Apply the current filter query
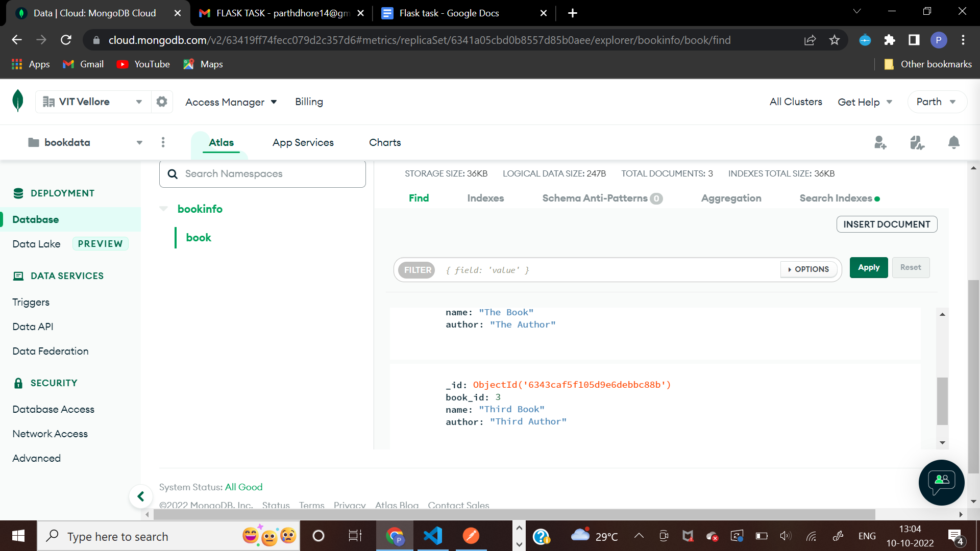980x551 pixels. click(868, 267)
